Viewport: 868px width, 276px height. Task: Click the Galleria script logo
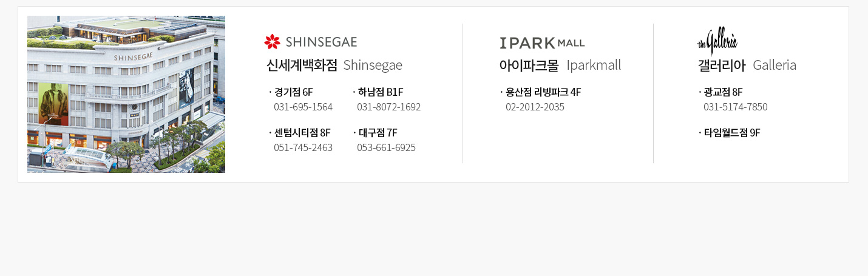(x=717, y=41)
